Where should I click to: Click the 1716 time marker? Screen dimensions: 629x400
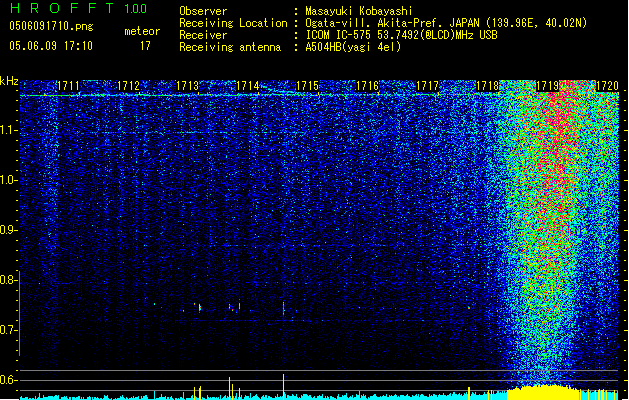coord(367,86)
